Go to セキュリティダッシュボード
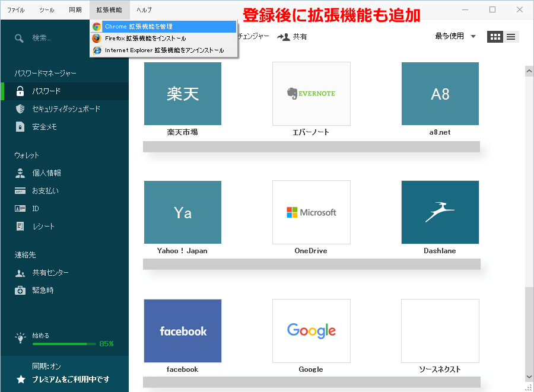The width and height of the screenshot is (534, 392). click(x=65, y=109)
